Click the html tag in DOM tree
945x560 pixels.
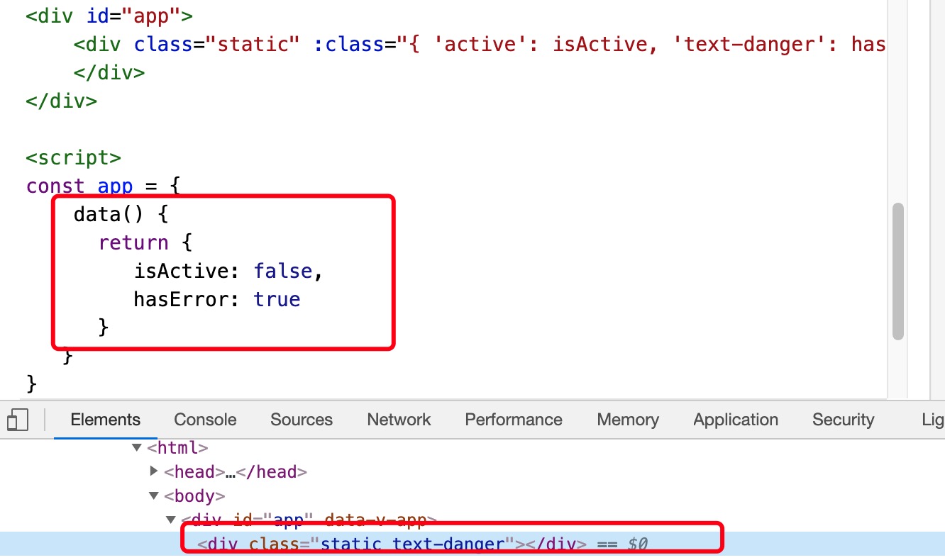[x=177, y=448]
